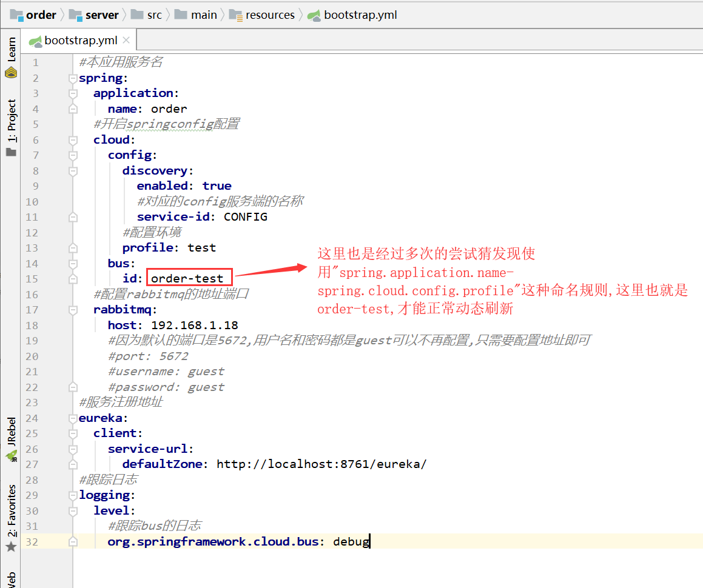The width and height of the screenshot is (703, 588).
Task: Click the 'test' value after profile
Action: point(202,248)
